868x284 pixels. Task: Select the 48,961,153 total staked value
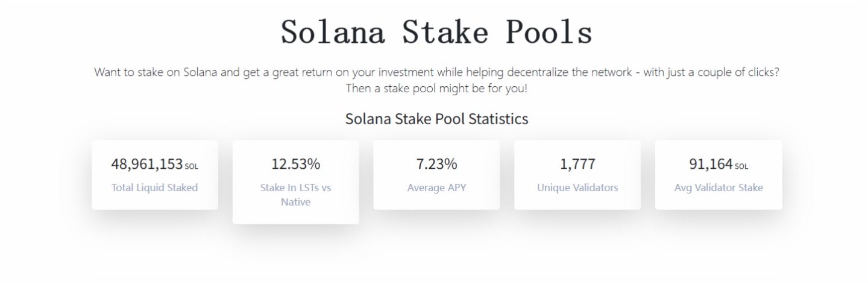pyautogui.click(x=146, y=164)
